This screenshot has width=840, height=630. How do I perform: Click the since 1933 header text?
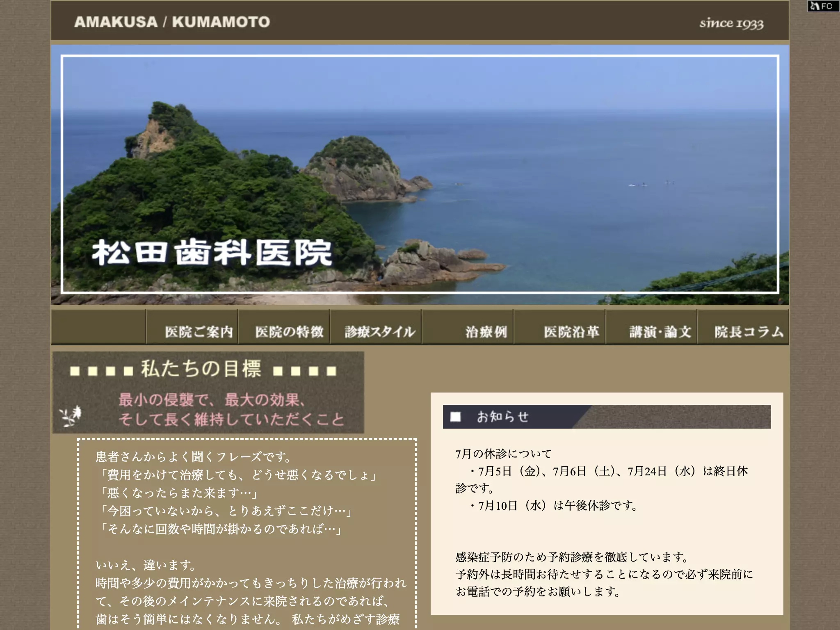click(731, 23)
